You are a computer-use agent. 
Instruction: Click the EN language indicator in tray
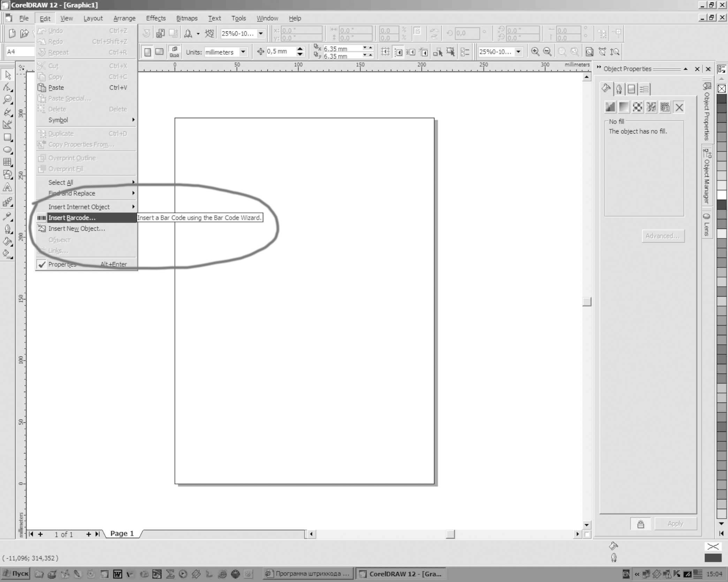tap(626, 574)
